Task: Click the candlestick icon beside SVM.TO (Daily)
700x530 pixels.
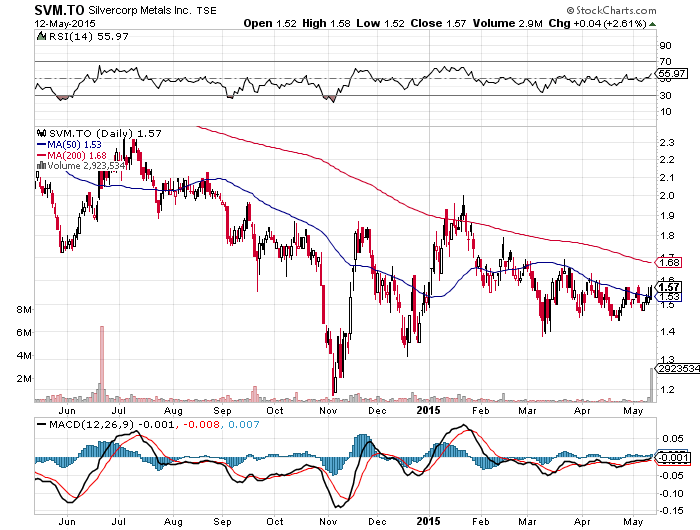Action: pos(42,133)
